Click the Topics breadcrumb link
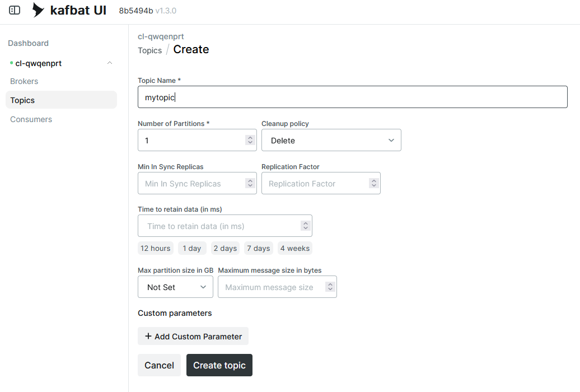Image resolution: width=580 pixels, height=392 pixels. pos(149,50)
